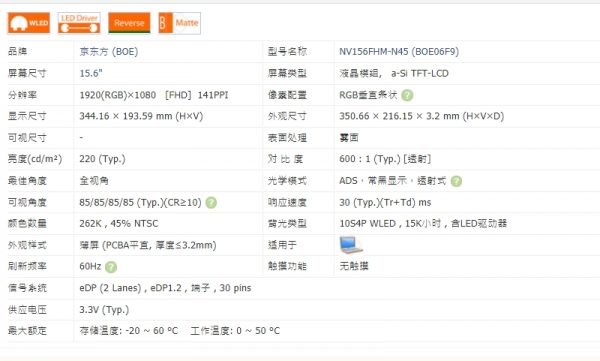Viewport: 600px width, 361px height.
Task: Click the LED Driver badge icon
Action: click(79, 23)
